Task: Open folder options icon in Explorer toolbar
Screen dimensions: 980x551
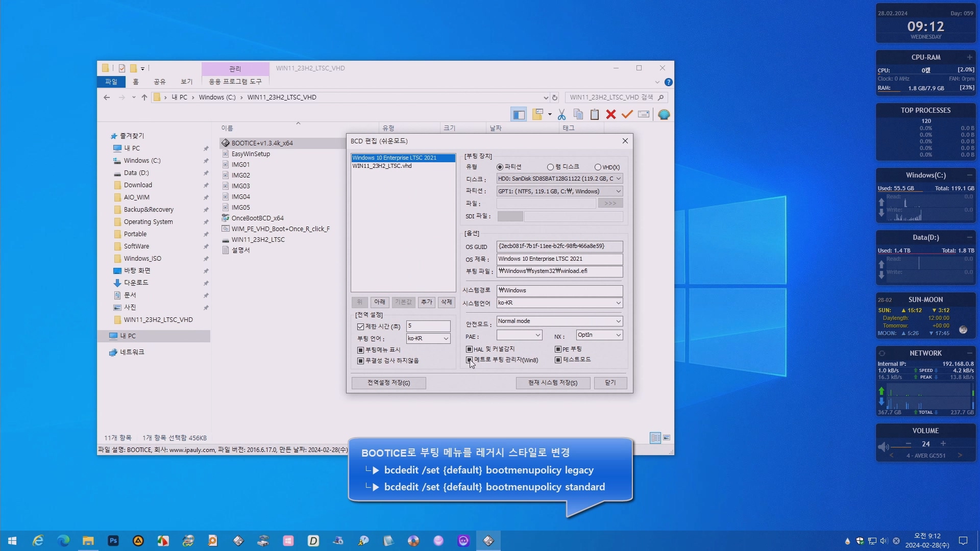Action: coord(537,114)
